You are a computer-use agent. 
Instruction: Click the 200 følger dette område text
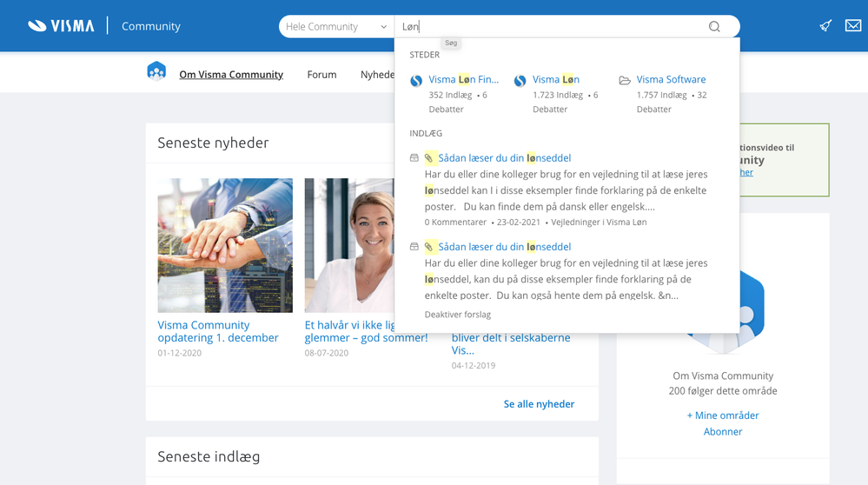(x=722, y=390)
